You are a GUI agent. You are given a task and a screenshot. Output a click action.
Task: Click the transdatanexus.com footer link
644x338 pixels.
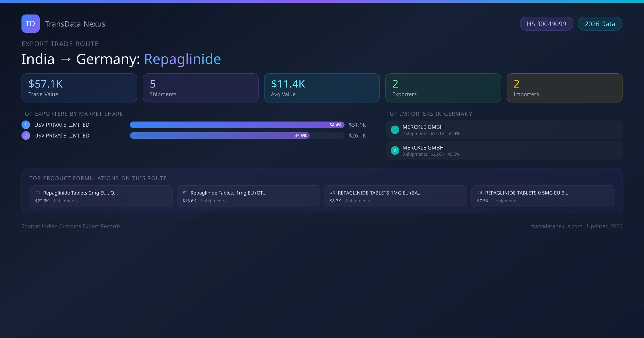[557, 226]
